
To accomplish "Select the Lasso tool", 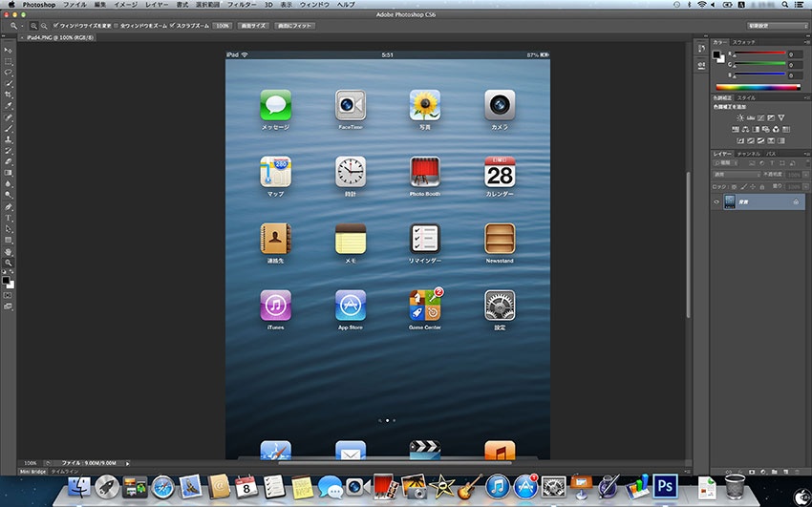I will pyautogui.click(x=9, y=73).
